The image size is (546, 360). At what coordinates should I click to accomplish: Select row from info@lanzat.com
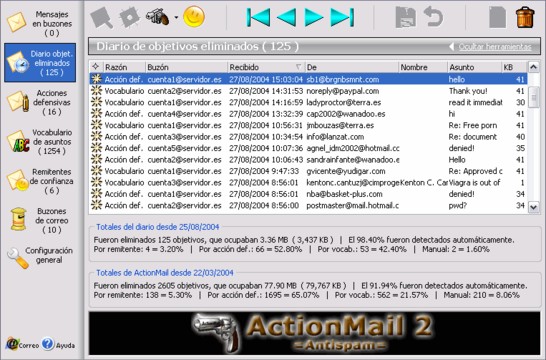(309, 137)
